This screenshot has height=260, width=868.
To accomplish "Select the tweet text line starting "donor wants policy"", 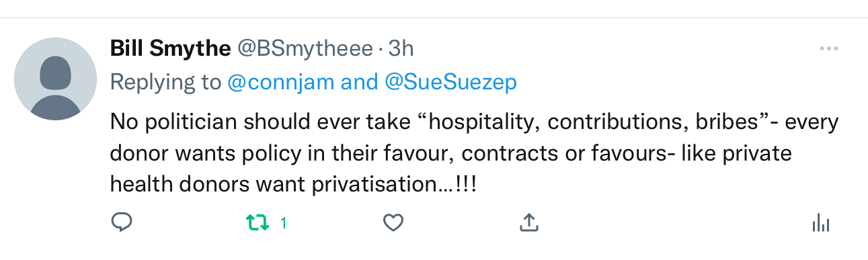I will (x=450, y=154).
